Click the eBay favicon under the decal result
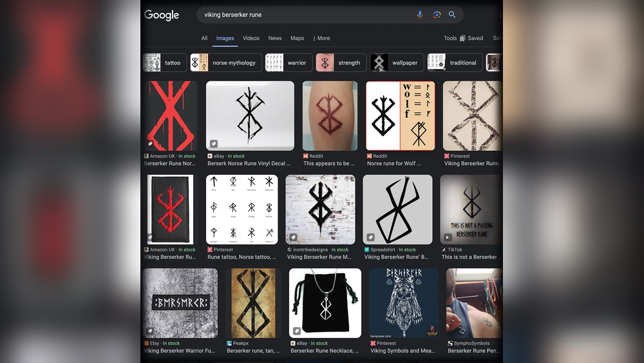The height and width of the screenshot is (363, 644). [x=210, y=156]
